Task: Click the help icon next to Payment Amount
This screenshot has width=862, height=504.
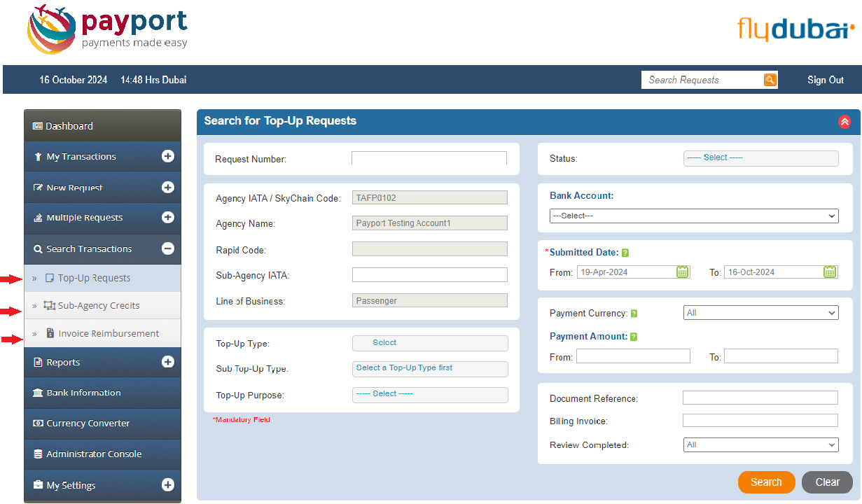Action: [x=634, y=337]
